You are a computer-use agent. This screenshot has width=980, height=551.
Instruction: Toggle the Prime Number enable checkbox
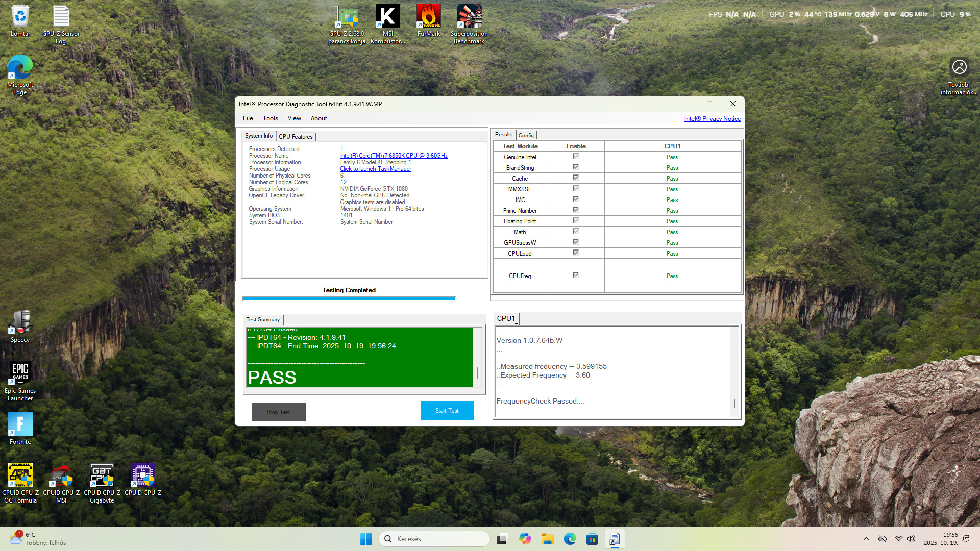click(575, 210)
